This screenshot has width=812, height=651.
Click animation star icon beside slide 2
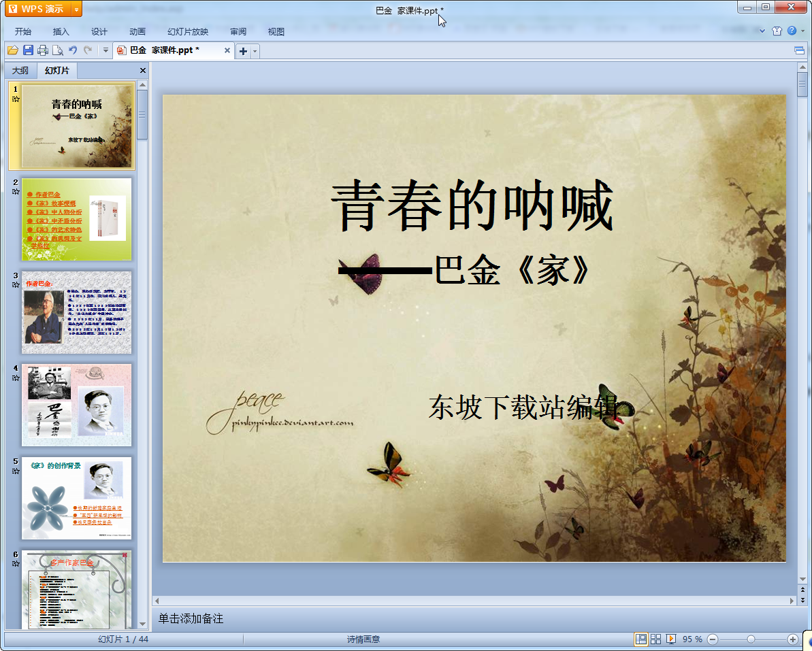click(x=16, y=191)
